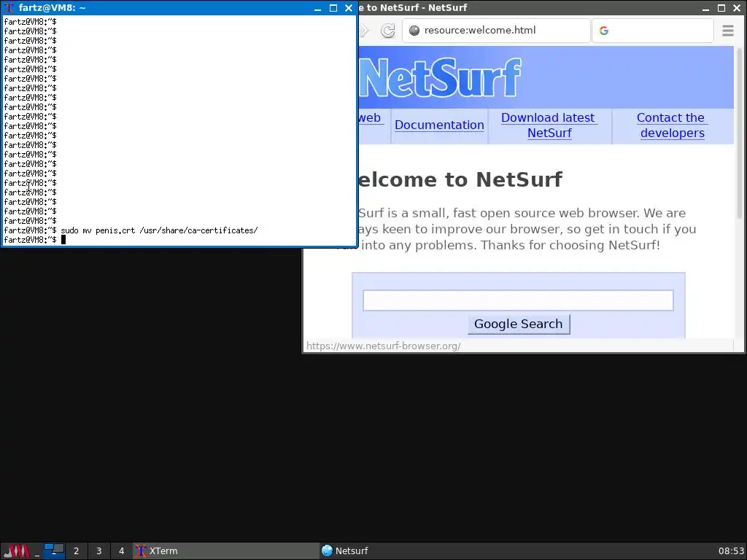This screenshot has height=560, width=747.
Task: Click the NetSurf URL field showing resource:welcome.html
Action: click(496, 31)
